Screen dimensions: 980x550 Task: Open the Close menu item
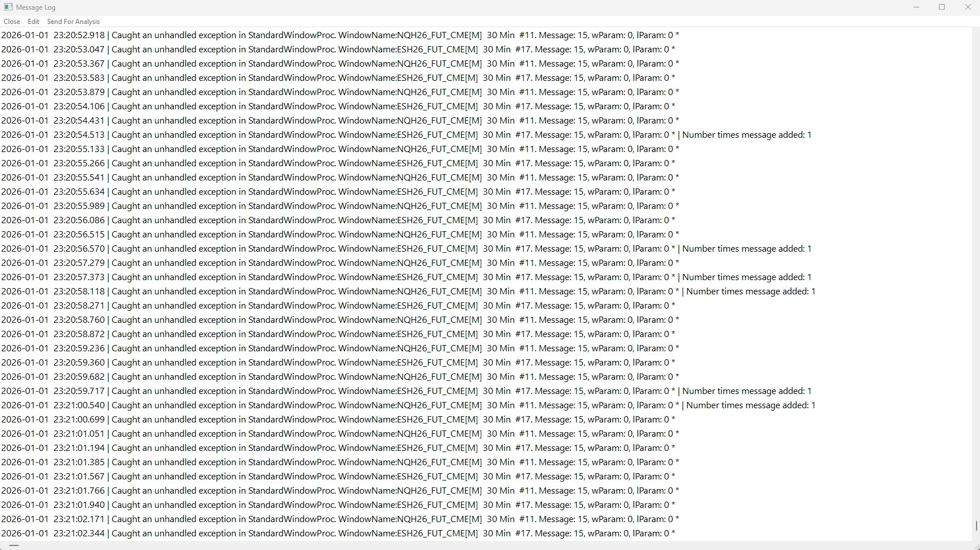click(x=11, y=22)
